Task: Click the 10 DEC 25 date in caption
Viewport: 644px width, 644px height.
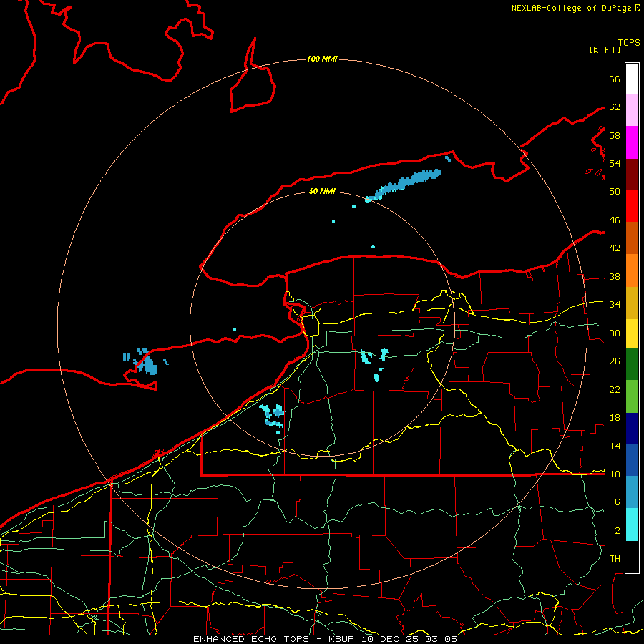Action: tap(392, 639)
